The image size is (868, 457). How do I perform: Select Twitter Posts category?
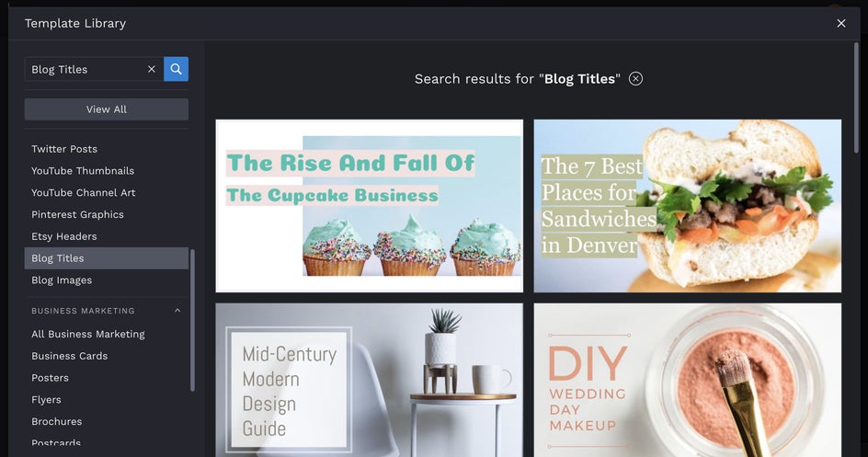click(x=64, y=149)
